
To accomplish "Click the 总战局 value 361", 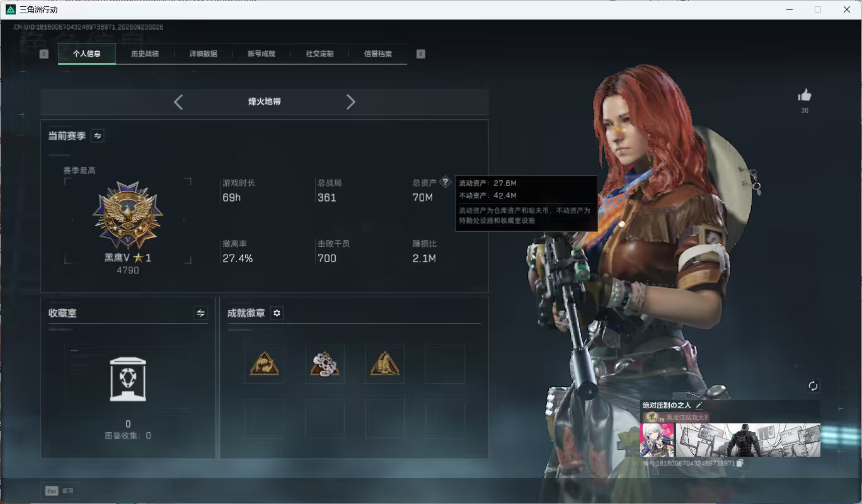I will [327, 198].
